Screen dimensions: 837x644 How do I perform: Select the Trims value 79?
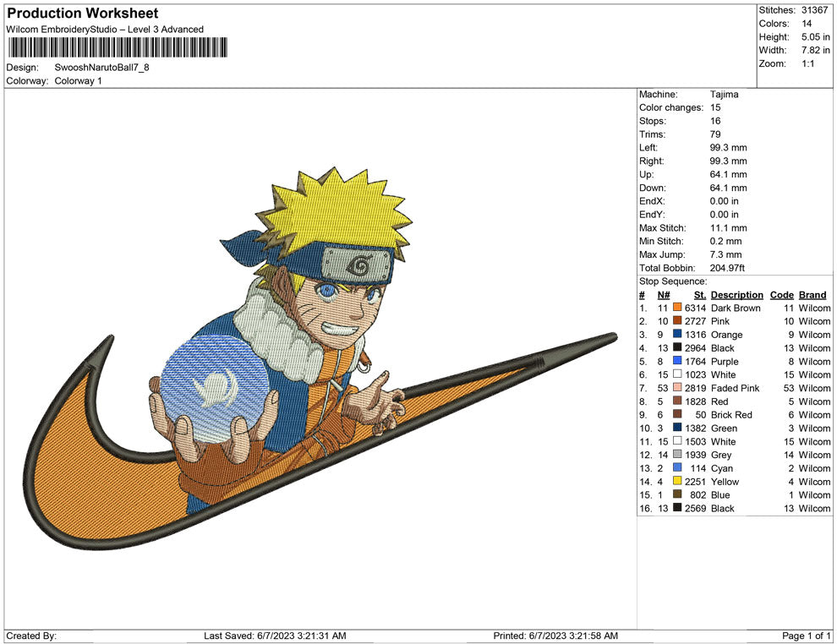click(x=714, y=134)
